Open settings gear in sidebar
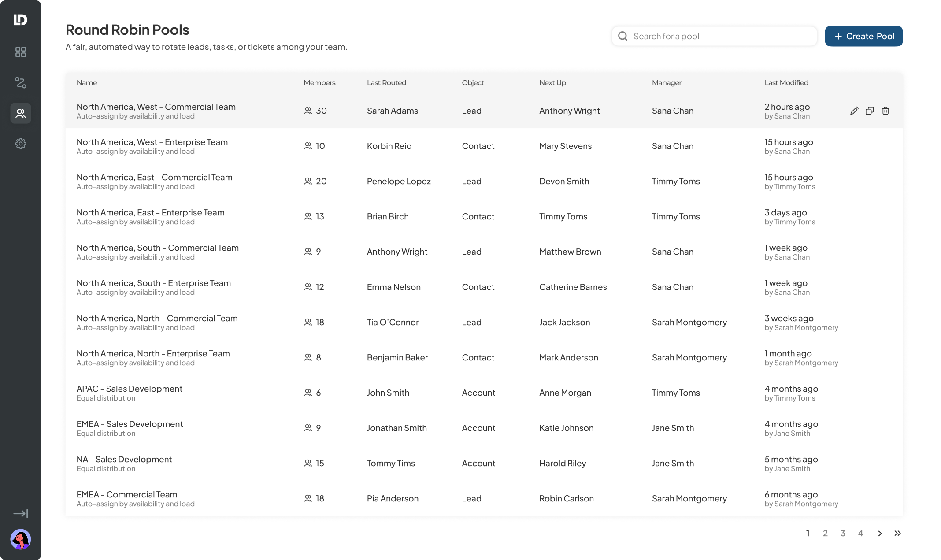941x560 pixels. click(x=21, y=144)
